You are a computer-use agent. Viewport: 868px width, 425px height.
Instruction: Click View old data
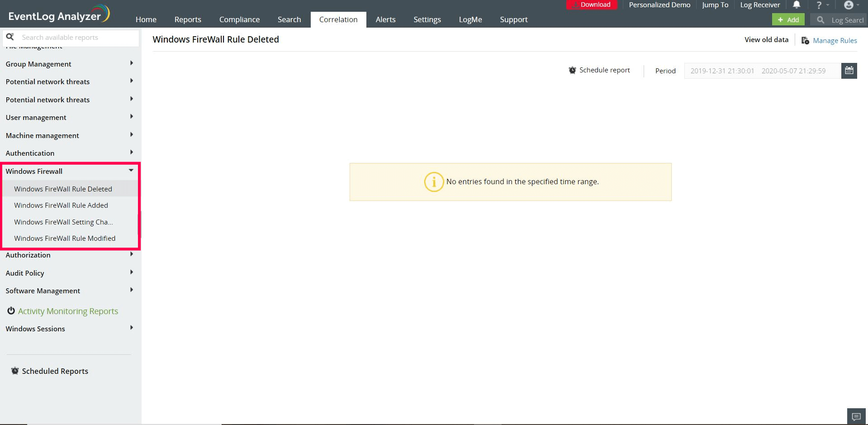click(766, 40)
